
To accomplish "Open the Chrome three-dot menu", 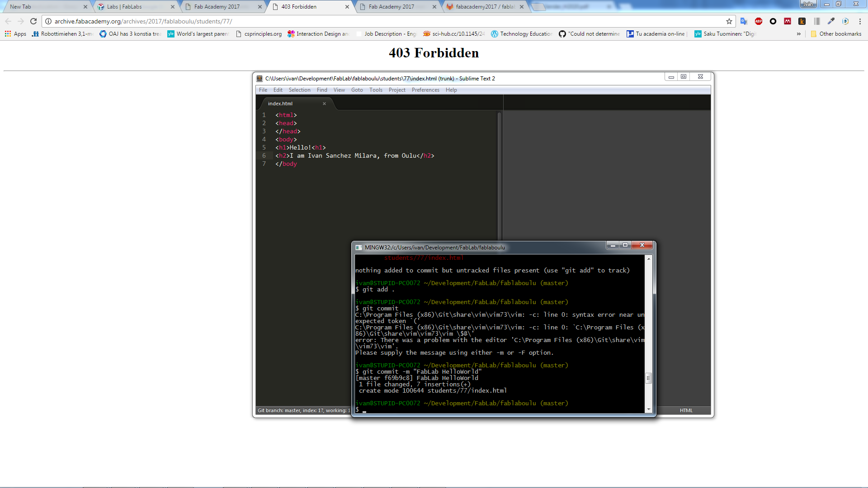I will click(x=860, y=21).
